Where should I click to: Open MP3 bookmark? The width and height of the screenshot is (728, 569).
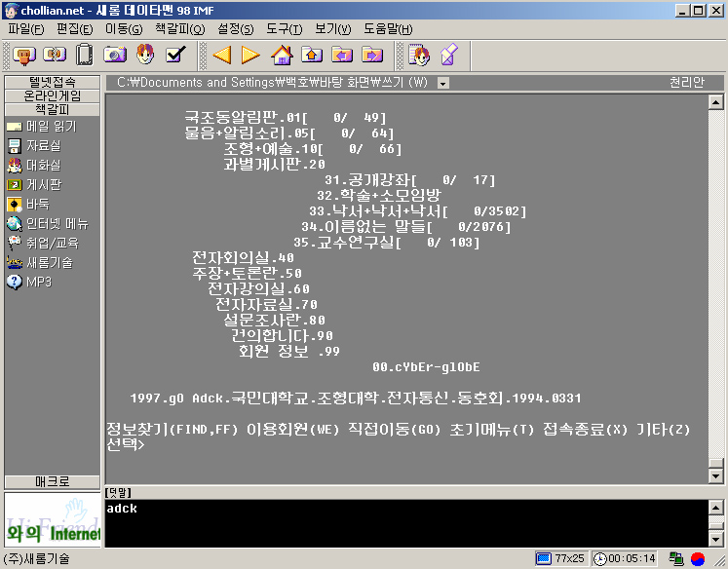pyautogui.click(x=29, y=283)
